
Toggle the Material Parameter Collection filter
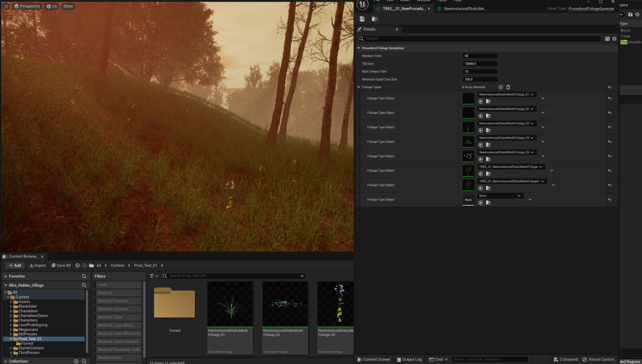coord(118,350)
